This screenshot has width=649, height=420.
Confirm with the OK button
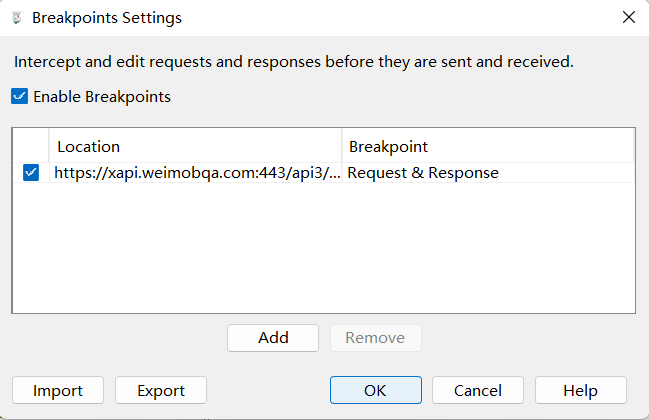point(375,390)
